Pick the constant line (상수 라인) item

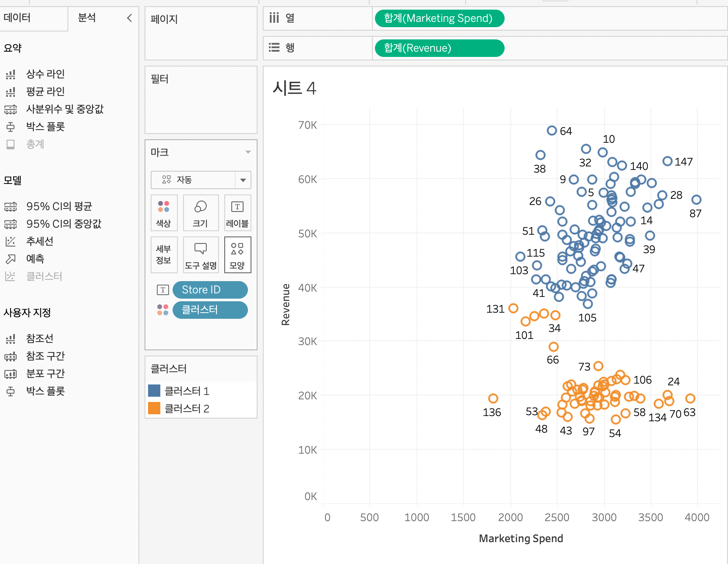coord(45,74)
